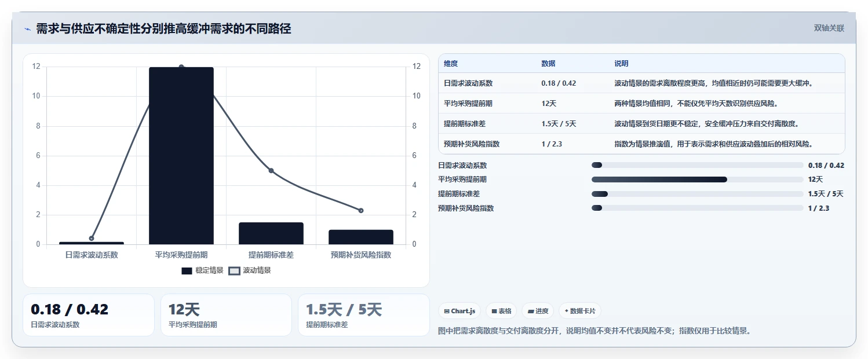
Task: Click the Chart.js tag chip
Action: pyautogui.click(x=459, y=311)
